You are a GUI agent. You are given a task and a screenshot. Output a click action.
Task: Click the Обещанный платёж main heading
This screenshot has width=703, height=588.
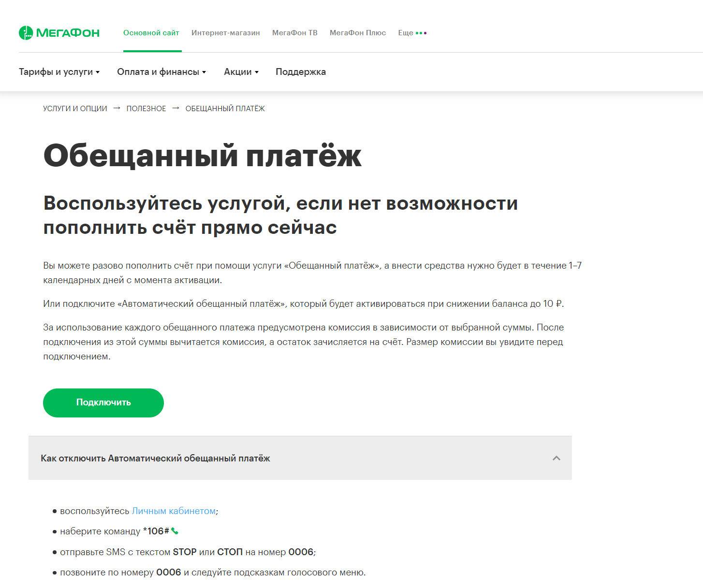[x=203, y=156]
